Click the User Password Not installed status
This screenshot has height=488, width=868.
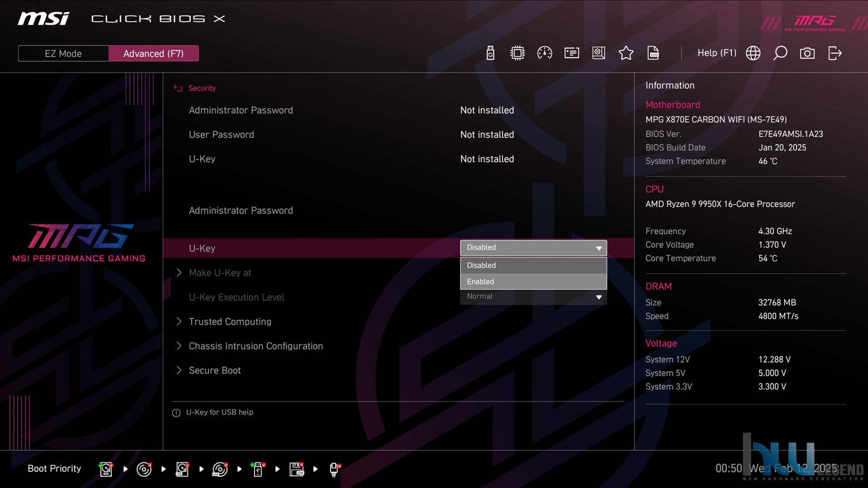487,134
